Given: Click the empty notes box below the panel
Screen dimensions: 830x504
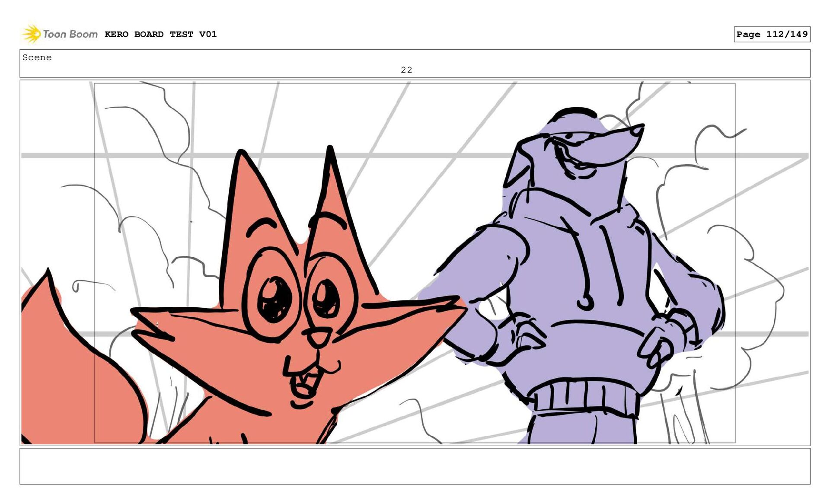Looking at the screenshot, I should pos(415,466).
